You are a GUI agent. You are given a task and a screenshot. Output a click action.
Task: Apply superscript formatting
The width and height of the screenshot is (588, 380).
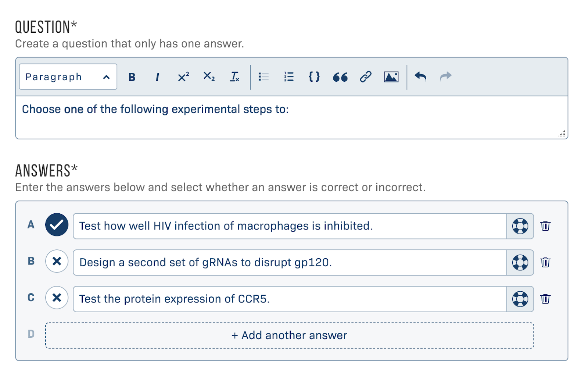(x=183, y=77)
